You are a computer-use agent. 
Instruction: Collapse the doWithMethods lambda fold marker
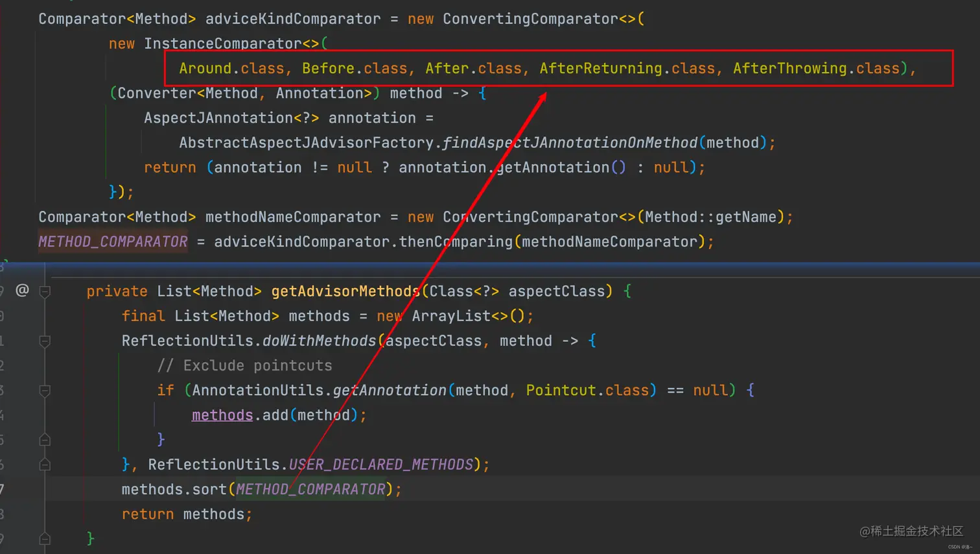tap(45, 341)
